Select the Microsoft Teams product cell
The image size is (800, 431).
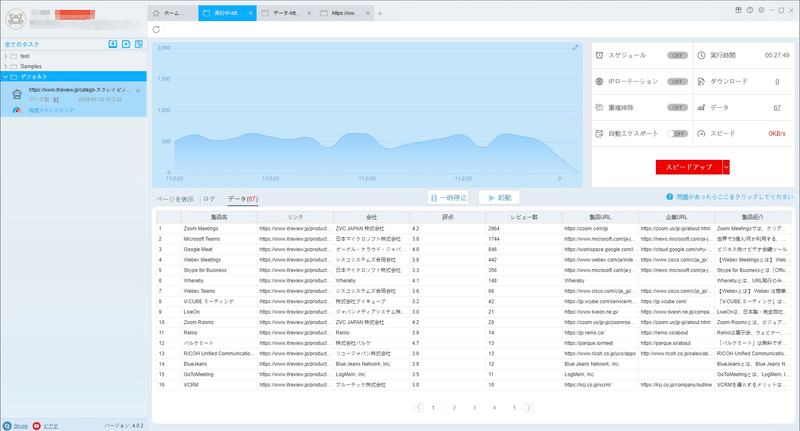coord(219,239)
